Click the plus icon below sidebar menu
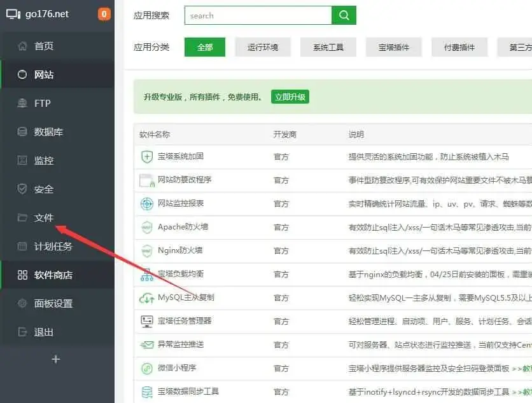The width and height of the screenshot is (532, 403). pos(56,359)
